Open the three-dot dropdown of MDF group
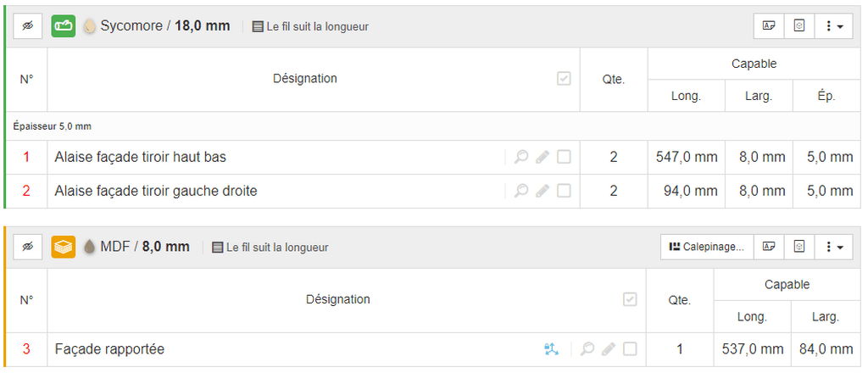Screen dimensions: 868x373 pos(834,247)
